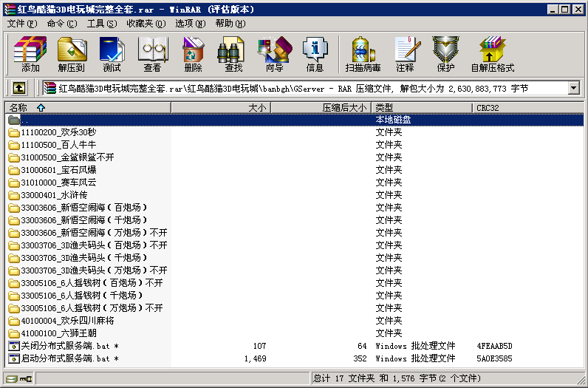
Task: Open the 查看 (View) tool
Action: (152, 54)
